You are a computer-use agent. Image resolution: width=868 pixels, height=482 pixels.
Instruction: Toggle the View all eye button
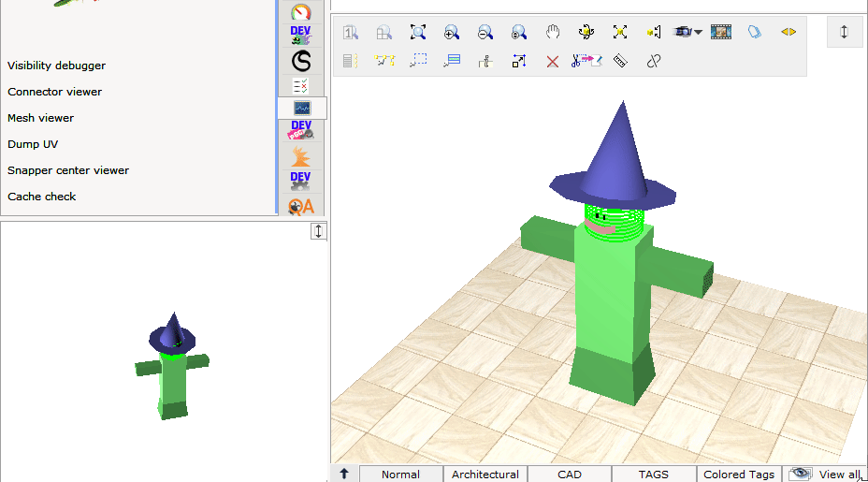click(x=825, y=475)
